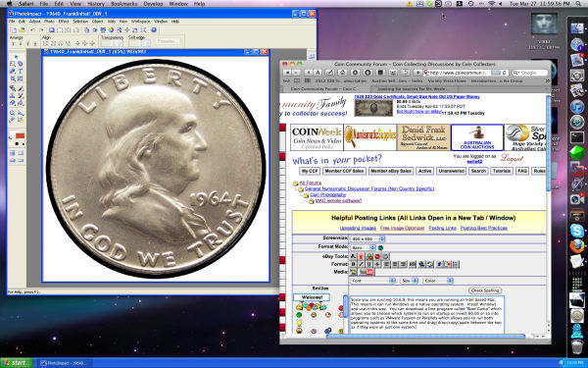Click Safari Home toolbar button
Screen dimensions: 588x368
342,73
